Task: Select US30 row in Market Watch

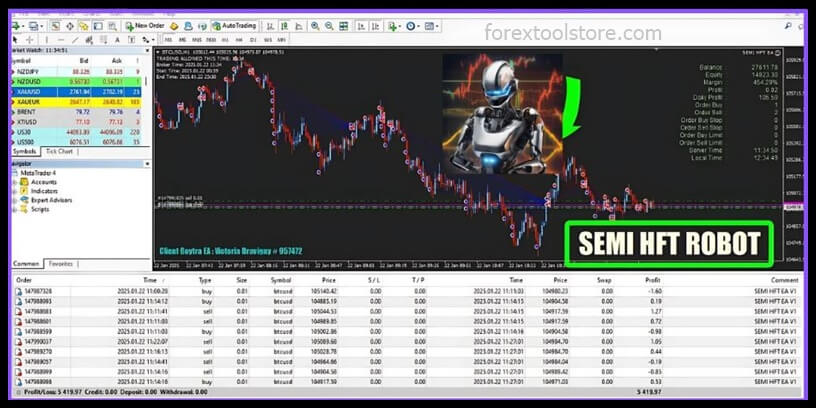Action: click(76, 132)
